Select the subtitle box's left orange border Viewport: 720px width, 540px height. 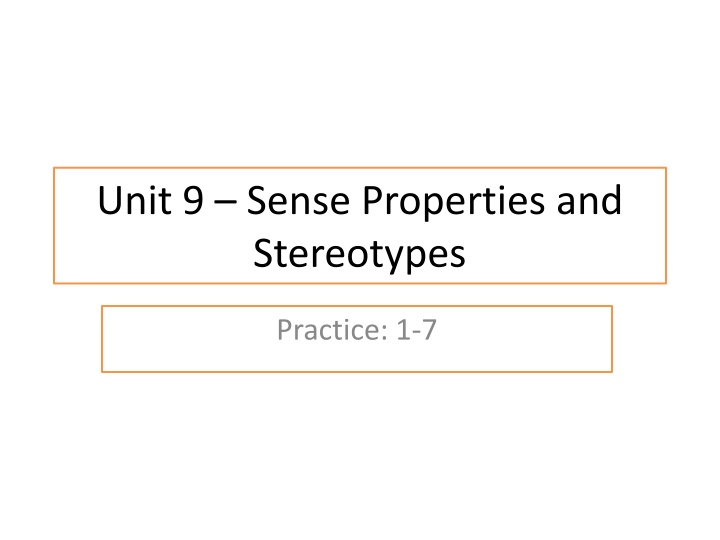tap(102, 339)
